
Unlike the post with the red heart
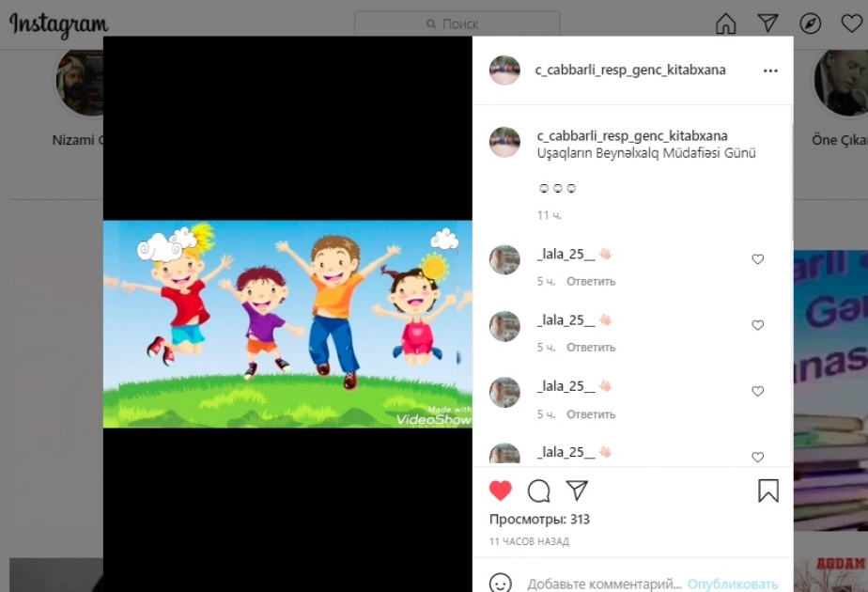coord(501,491)
